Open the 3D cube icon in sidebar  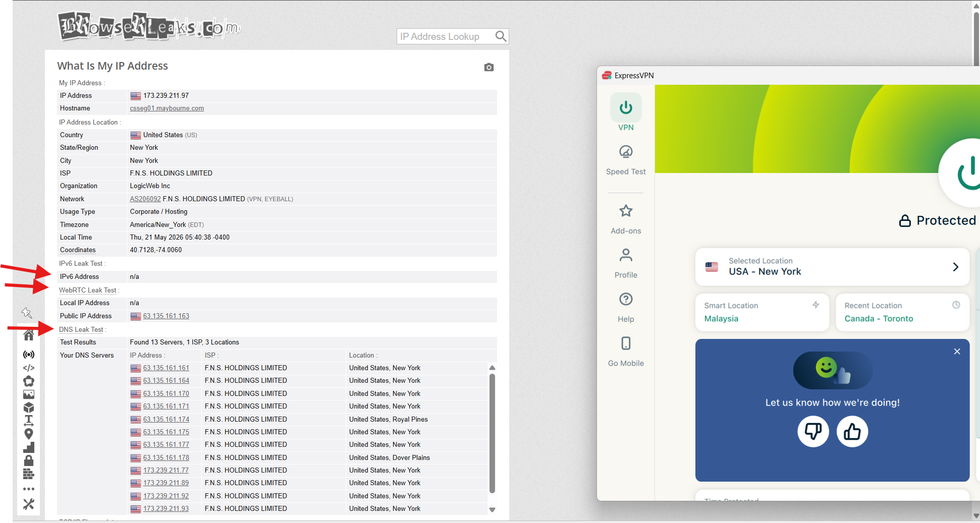click(x=29, y=407)
